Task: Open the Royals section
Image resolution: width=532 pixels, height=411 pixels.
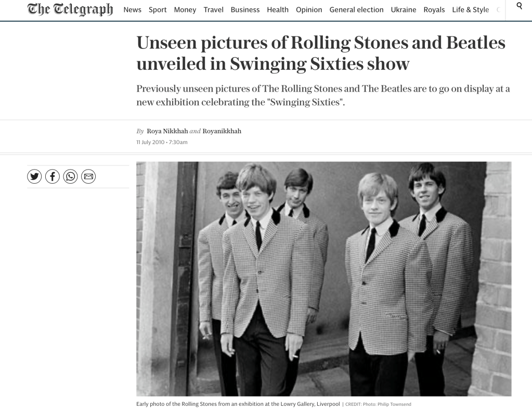Action: [x=434, y=10]
